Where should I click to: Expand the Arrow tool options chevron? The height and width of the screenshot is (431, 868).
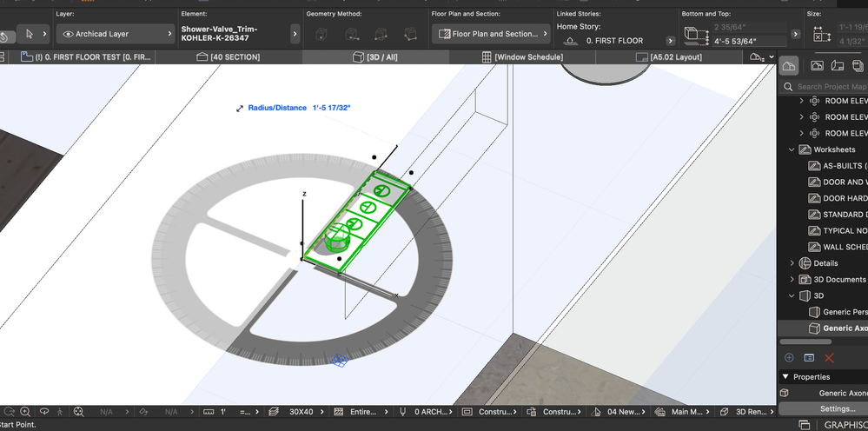(45, 34)
